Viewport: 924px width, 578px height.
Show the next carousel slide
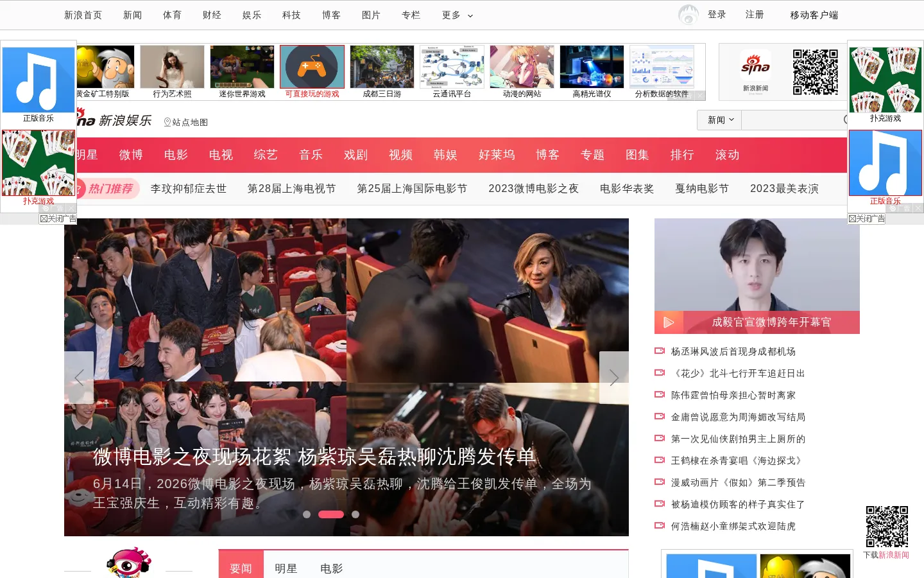pos(614,378)
